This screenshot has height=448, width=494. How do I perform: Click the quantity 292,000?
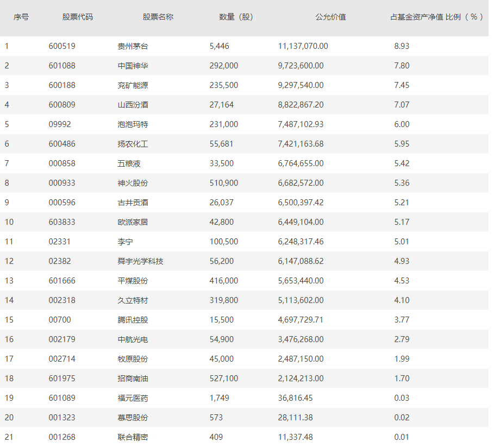(x=224, y=66)
